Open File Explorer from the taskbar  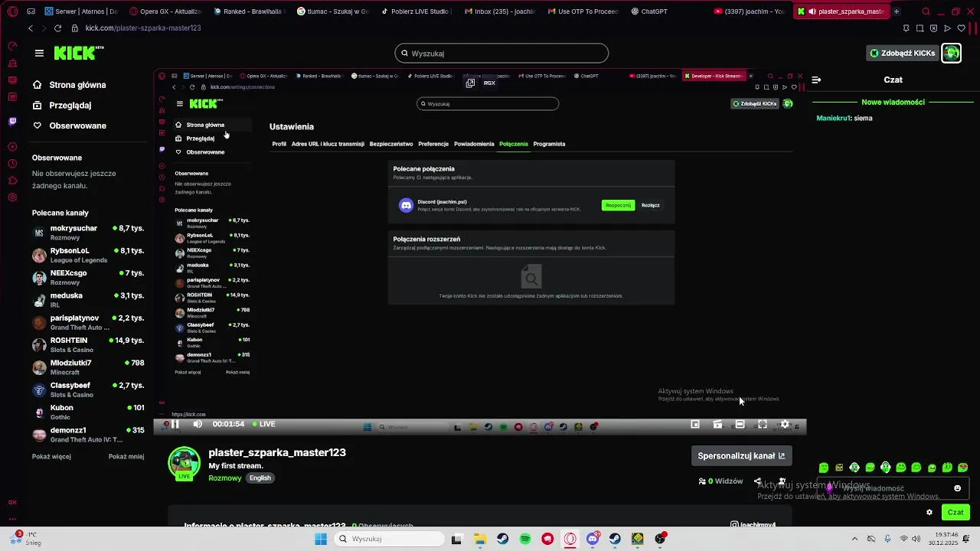point(480,539)
